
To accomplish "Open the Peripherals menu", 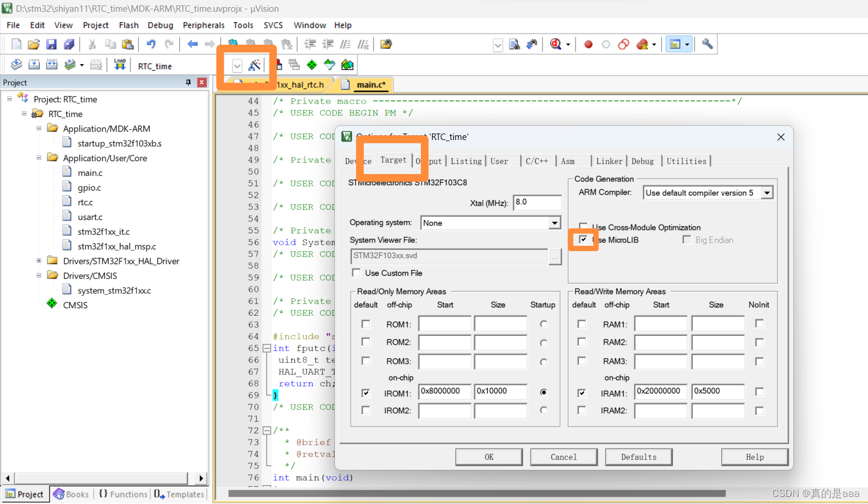I will 203,25.
